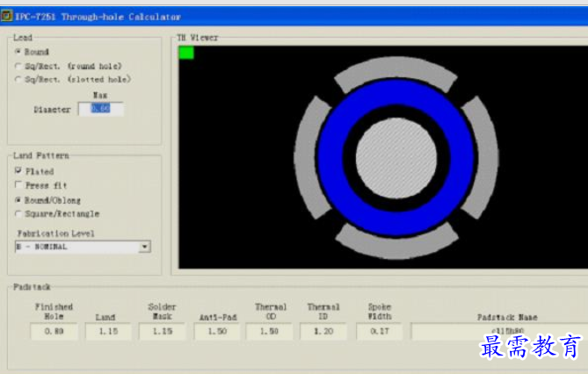Click the Padstack Name field

[499, 331]
